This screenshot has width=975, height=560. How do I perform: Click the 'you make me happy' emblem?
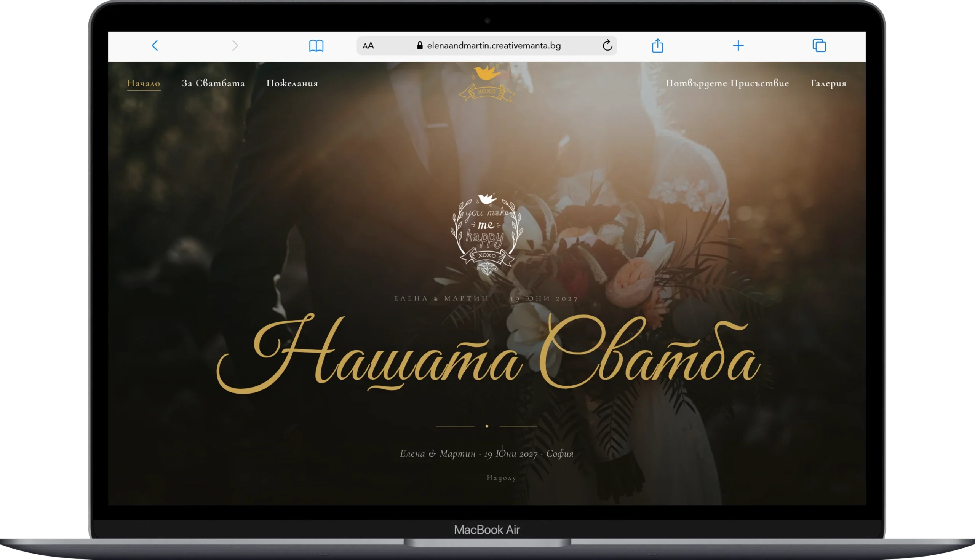tap(487, 234)
